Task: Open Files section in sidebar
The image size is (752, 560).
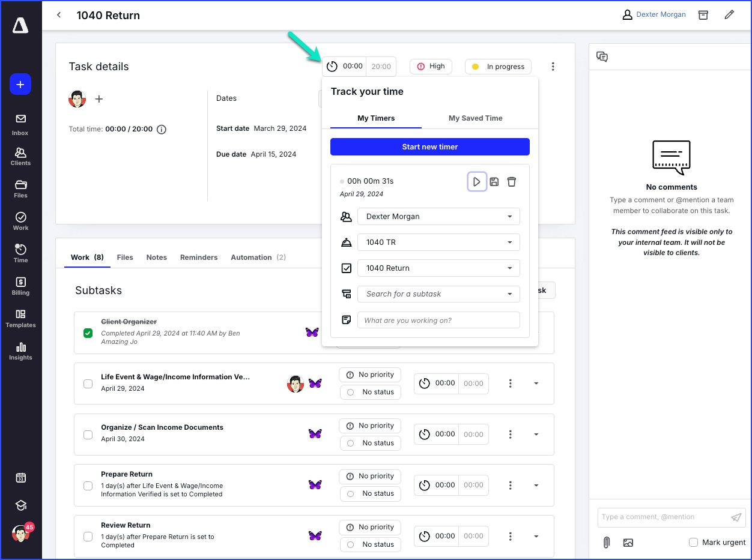Action: (20, 189)
